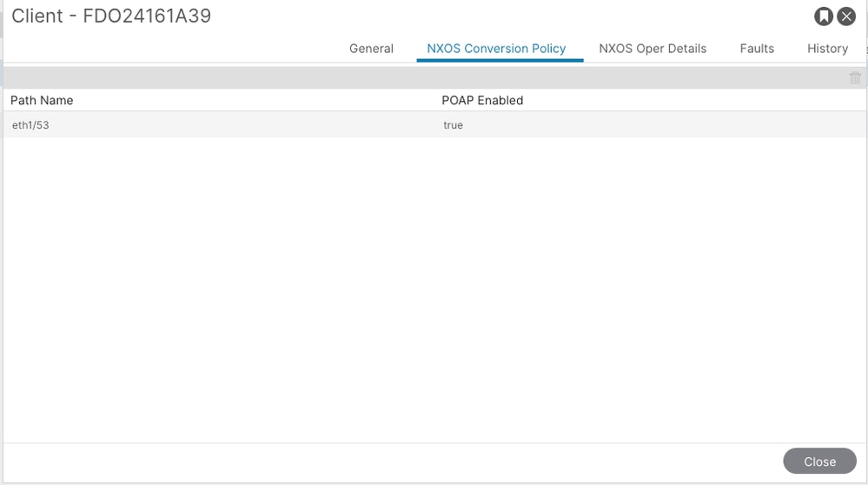The image size is (868, 485).
Task: Switch to the General tab
Action: (x=371, y=49)
